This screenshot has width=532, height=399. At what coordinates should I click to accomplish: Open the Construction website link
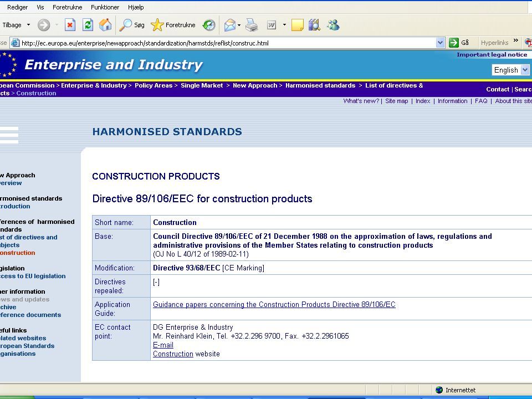tap(173, 354)
